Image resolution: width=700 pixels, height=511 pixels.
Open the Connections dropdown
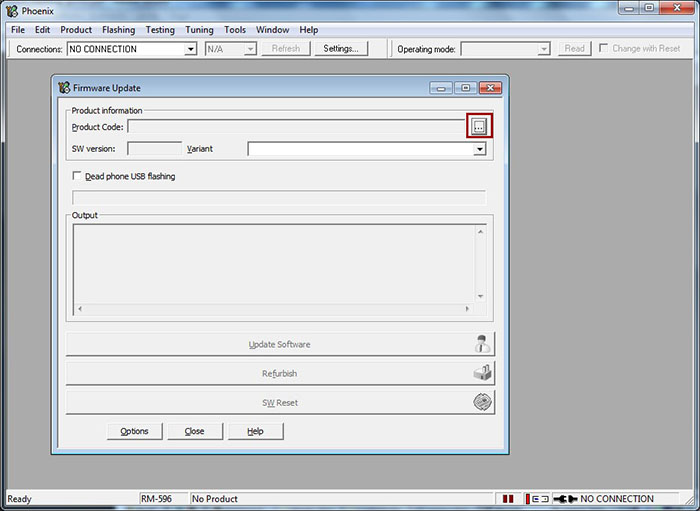tap(191, 49)
